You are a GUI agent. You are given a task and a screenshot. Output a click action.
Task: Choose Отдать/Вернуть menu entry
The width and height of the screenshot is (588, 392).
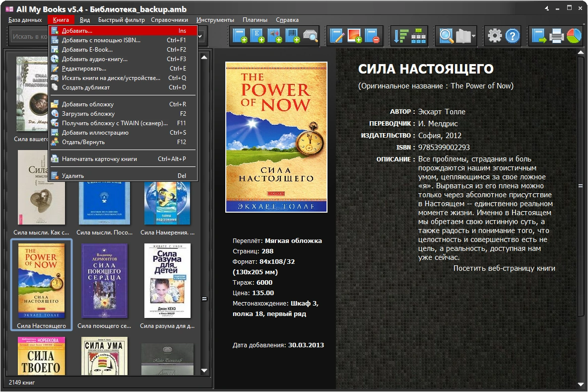123,142
